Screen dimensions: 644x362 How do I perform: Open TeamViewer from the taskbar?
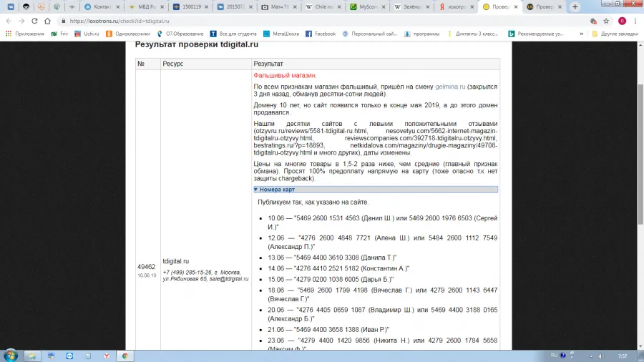(x=69, y=356)
